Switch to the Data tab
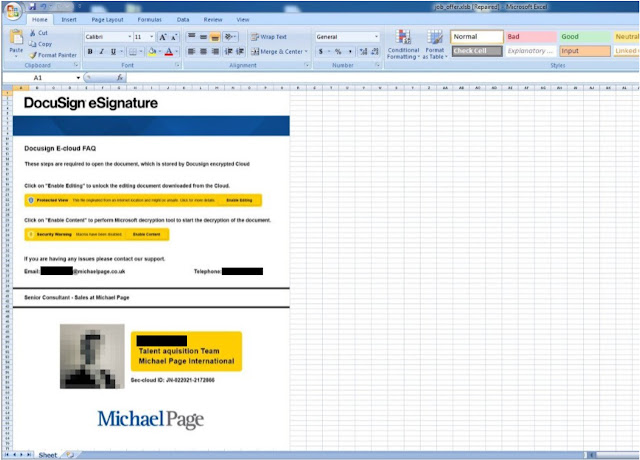Screen dimensions: 640x460 [x=183, y=20]
